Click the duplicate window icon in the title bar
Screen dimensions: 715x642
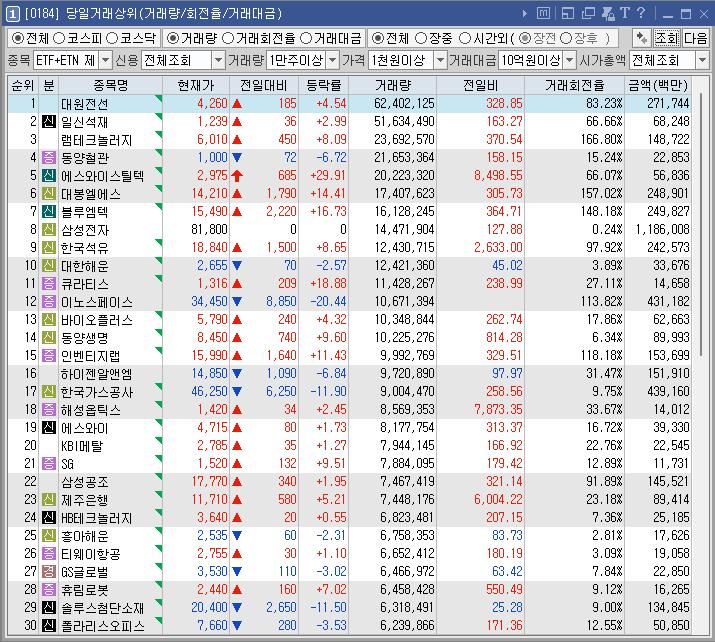(x=588, y=14)
